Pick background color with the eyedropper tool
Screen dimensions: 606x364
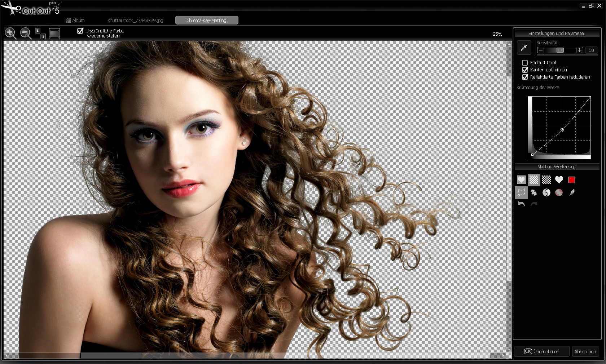point(524,48)
